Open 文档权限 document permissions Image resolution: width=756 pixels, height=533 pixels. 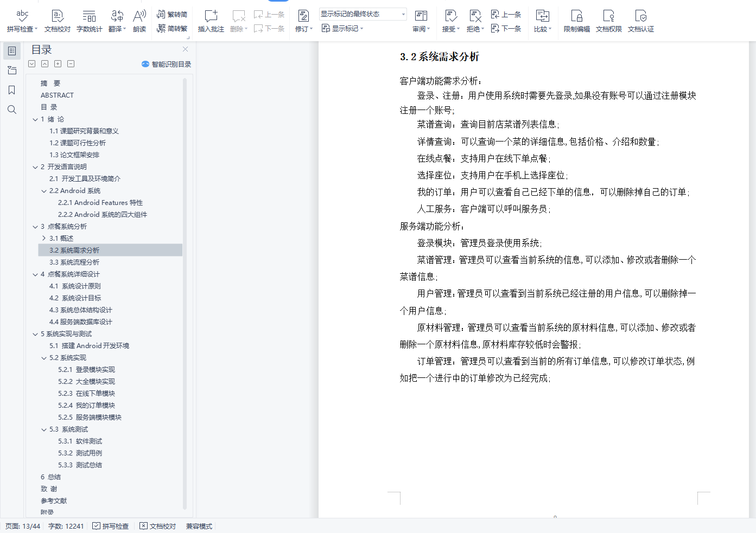coord(609,21)
